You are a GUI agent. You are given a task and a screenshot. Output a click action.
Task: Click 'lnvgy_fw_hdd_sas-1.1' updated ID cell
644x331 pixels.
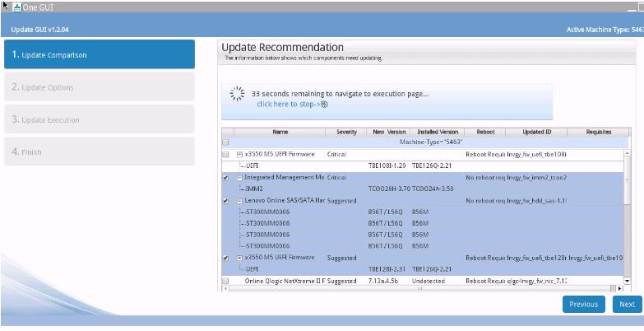tap(536, 201)
